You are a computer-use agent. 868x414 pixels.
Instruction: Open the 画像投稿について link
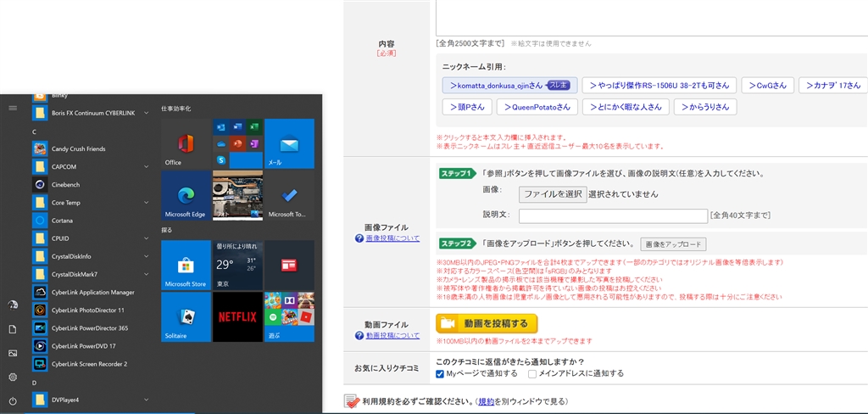click(392, 238)
